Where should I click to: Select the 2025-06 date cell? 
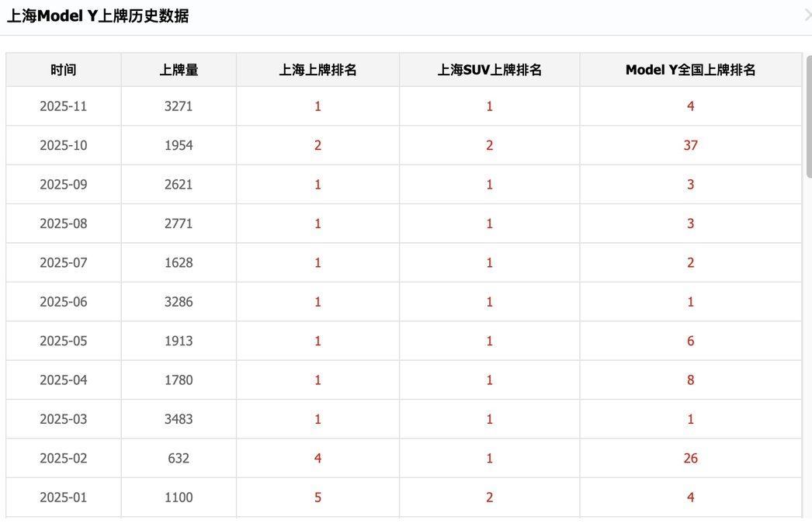pos(64,302)
